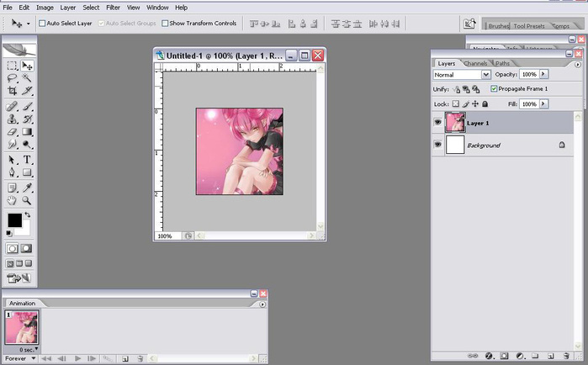Select the Dodge tool
588x365 pixels.
27,145
